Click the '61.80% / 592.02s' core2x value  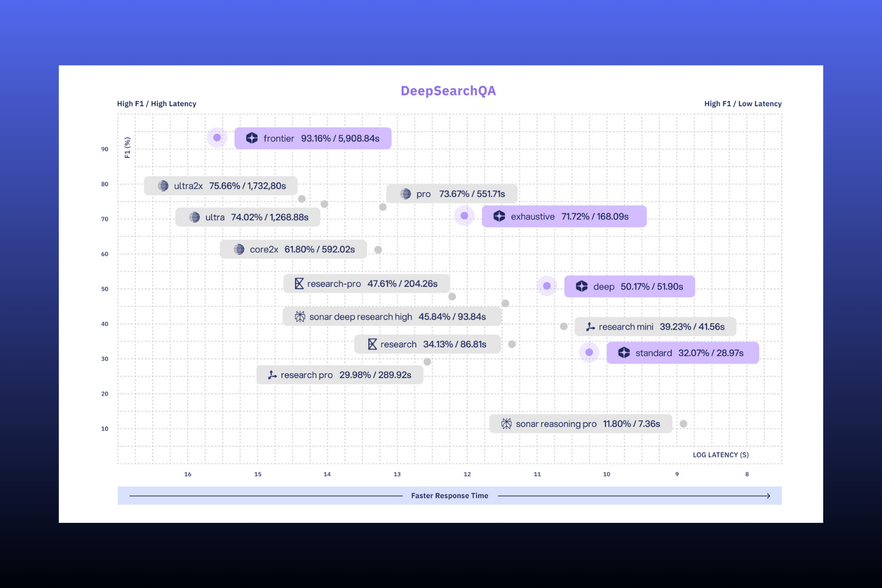tap(319, 249)
